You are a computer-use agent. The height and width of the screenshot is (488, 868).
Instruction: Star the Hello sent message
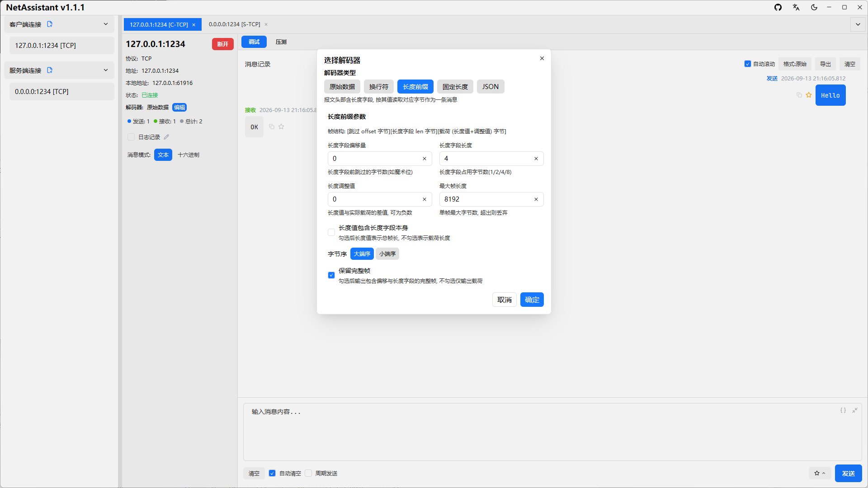(x=809, y=95)
